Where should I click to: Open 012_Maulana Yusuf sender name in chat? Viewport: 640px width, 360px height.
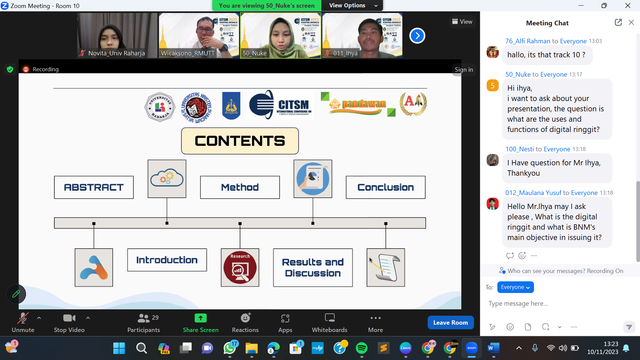click(533, 193)
